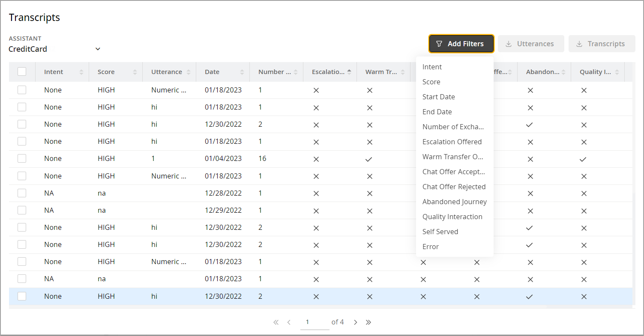Choose Abandoned Journey filter option
This screenshot has height=336, width=644.
pos(454,202)
